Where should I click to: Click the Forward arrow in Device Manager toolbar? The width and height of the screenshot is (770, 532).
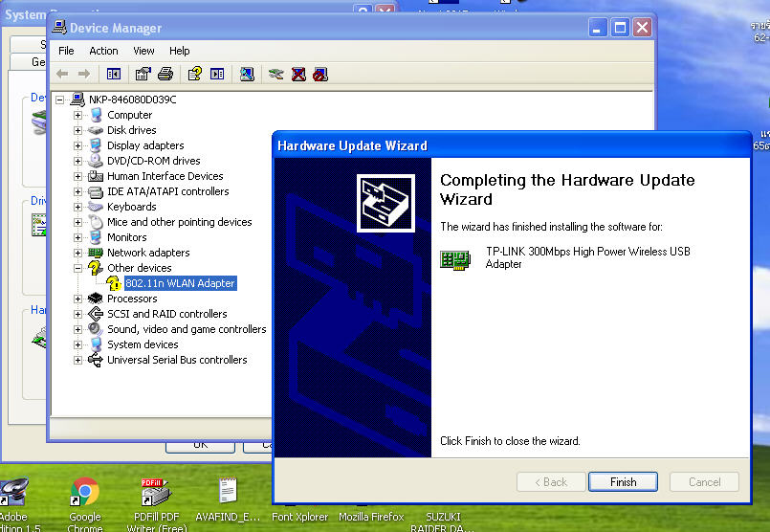pos(84,75)
